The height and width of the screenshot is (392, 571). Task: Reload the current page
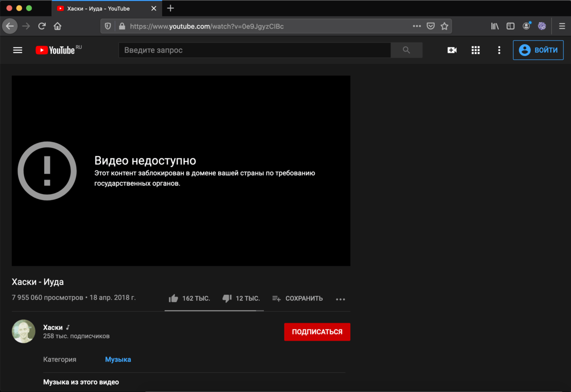[42, 26]
